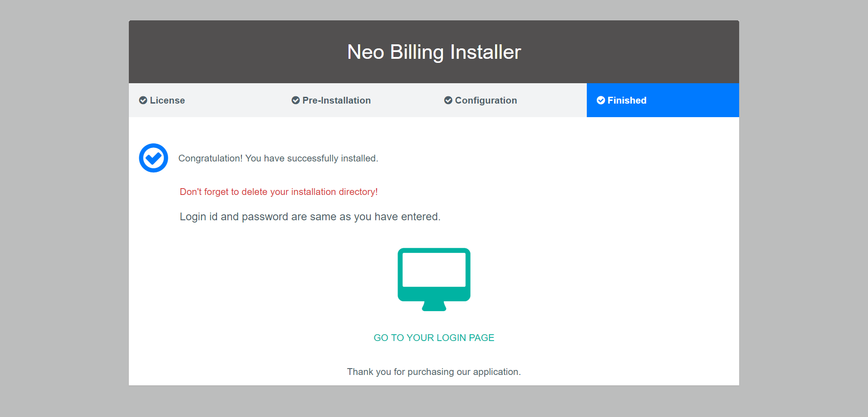Viewport: 868px width, 417px height.
Task: Click the checkmark icon beside Pre-Installation
Action: pyautogui.click(x=296, y=100)
